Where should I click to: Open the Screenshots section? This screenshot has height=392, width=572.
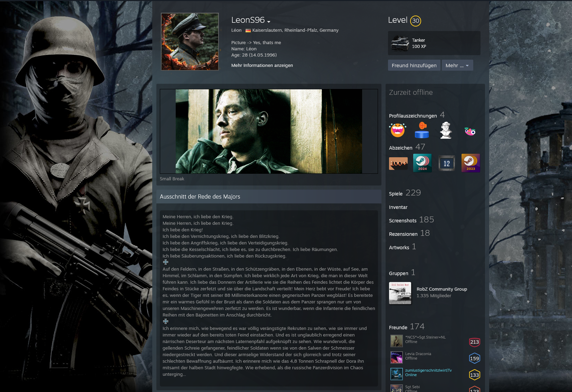pos(403,221)
